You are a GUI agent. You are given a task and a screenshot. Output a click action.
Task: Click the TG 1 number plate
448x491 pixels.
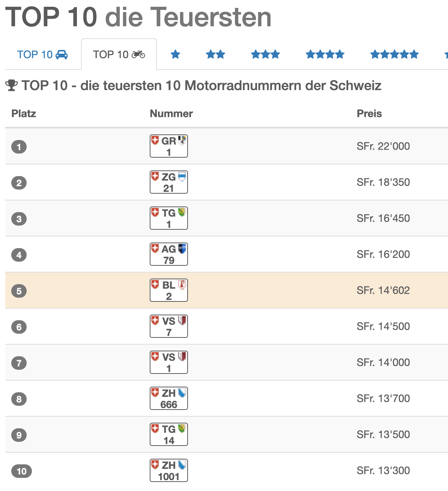tap(168, 218)
